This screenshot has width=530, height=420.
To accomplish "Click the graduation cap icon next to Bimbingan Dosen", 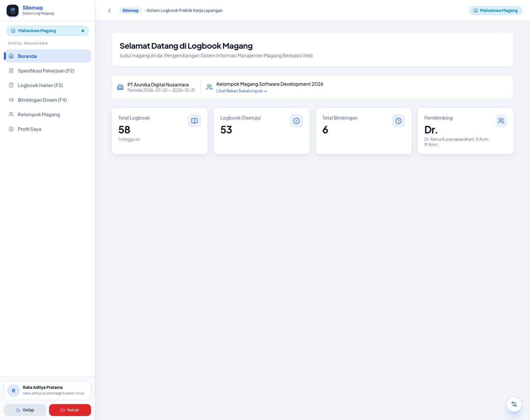I will (x=11, y=100).
